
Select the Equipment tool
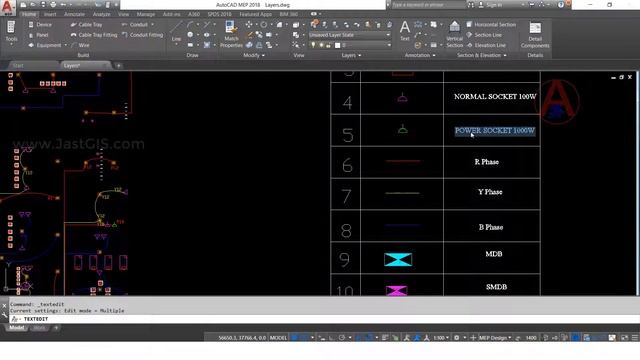coord(44,45)
